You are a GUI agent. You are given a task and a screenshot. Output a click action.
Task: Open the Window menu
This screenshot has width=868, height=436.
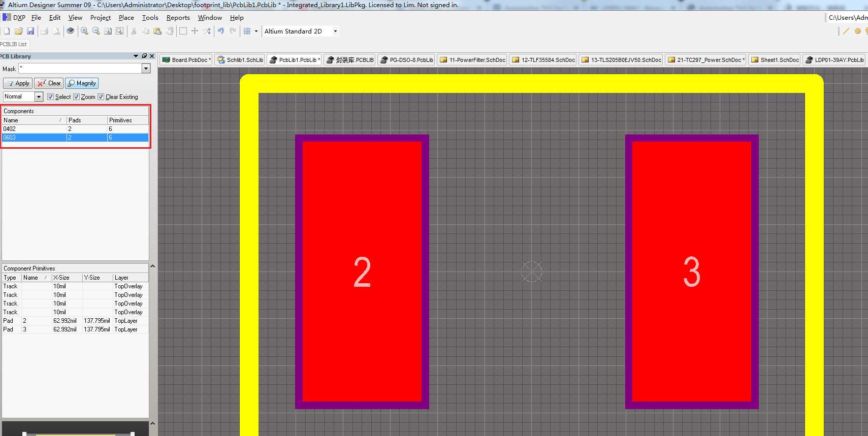pyautogui.click(x=210, y=17)
